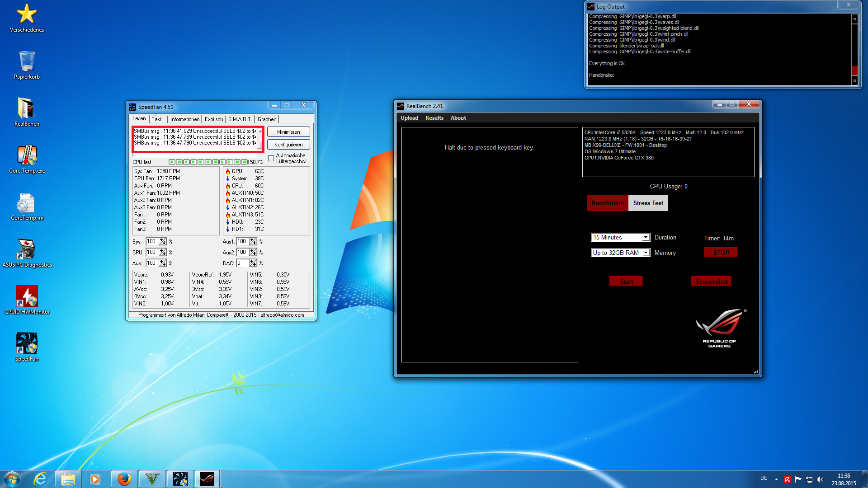Open the Core Temp.exe desktop icon
Image resolution: width=868 pixels, height=488 pixels.
tap(27, 155)
